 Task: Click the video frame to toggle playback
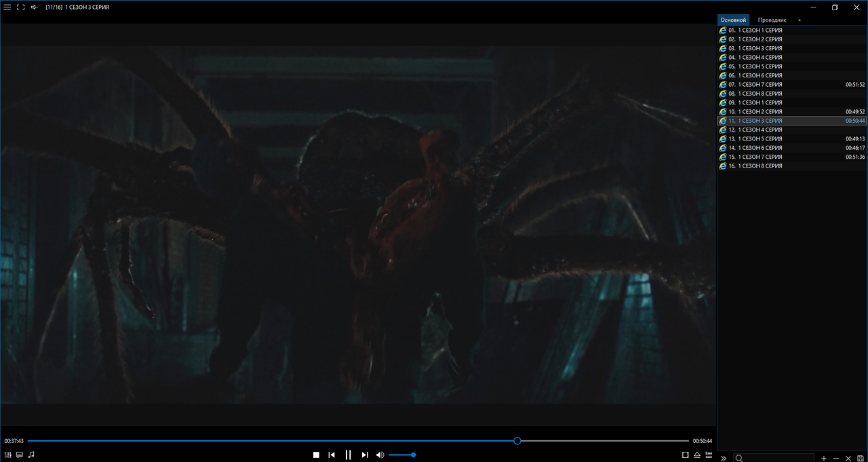pos(358,225)
